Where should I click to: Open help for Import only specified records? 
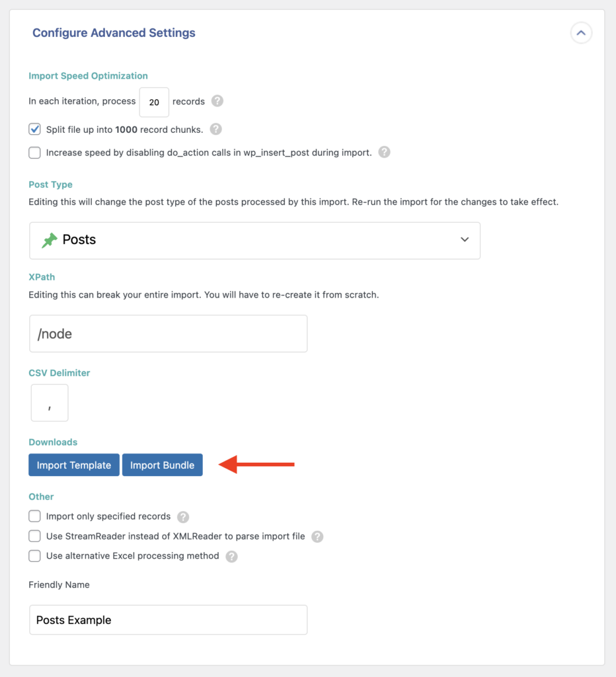[x=184, y=516]
